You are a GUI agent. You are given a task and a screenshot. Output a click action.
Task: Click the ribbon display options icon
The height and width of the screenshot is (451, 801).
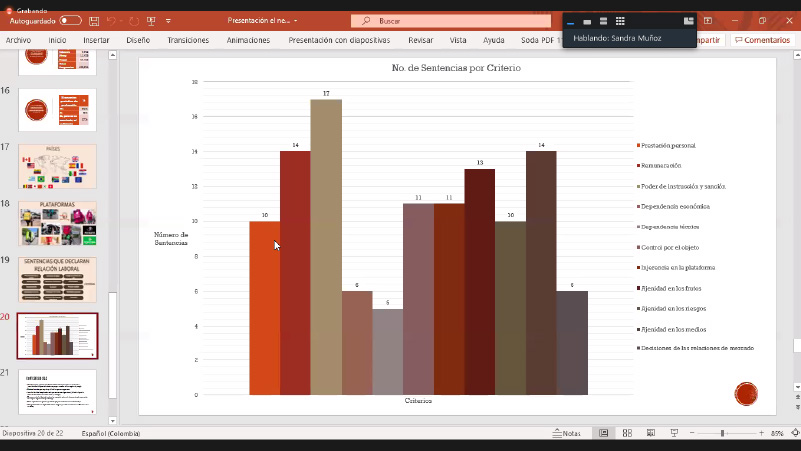tap(708, 21)
